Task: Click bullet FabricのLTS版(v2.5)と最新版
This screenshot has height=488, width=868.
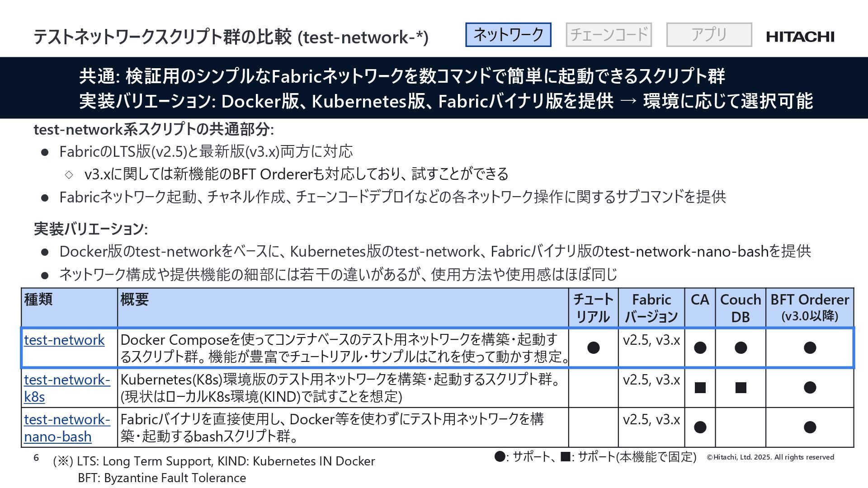Action: tap(206, 151)
